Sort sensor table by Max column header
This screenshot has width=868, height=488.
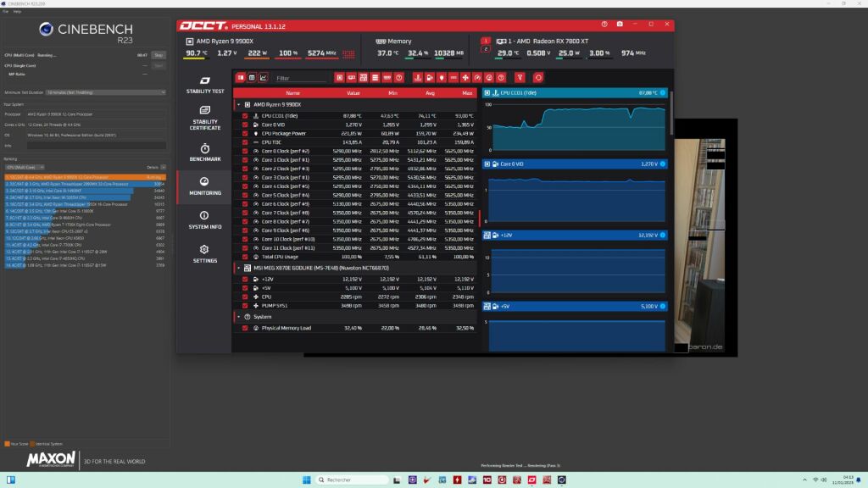(467, 93)
